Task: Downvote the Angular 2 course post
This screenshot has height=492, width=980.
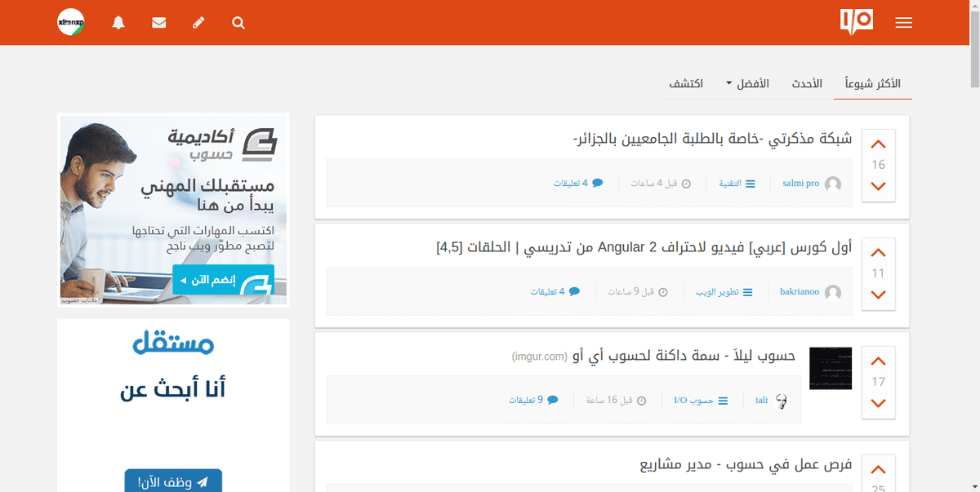Action: click(x=879, y=295)
